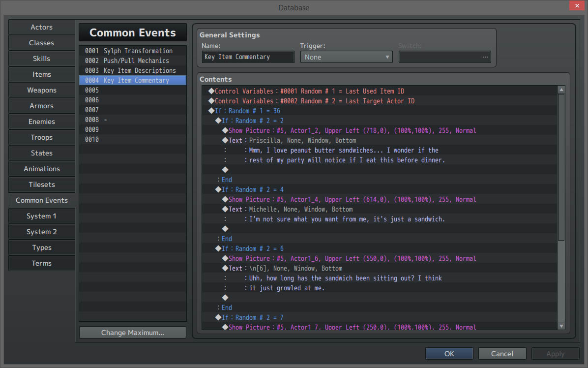The image size is (588, 368).
Task: Select empty event slot 0007
Action: click(x=133, y=110)
